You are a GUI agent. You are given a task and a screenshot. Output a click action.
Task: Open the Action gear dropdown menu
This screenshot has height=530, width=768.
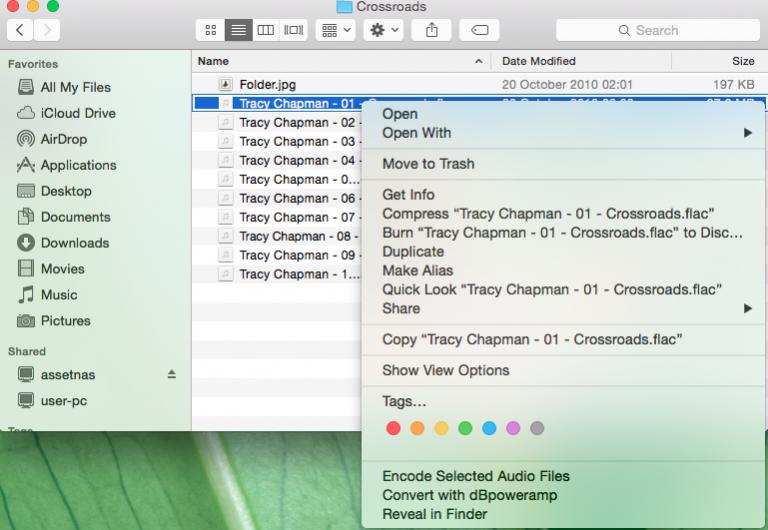coord(384,30)
